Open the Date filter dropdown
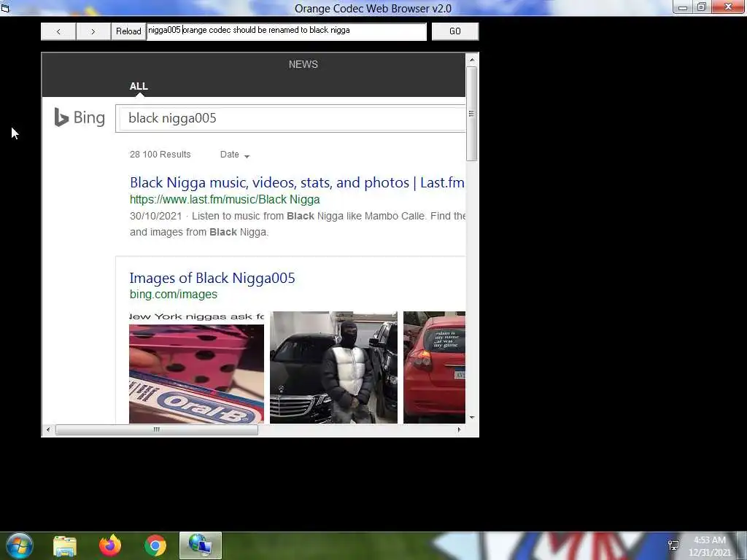 (235, 155)
